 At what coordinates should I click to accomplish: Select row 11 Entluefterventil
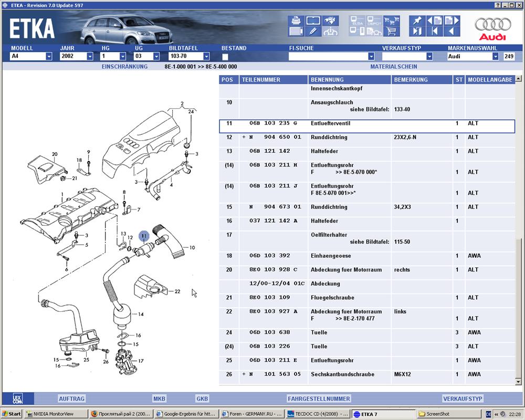[367, 127]
